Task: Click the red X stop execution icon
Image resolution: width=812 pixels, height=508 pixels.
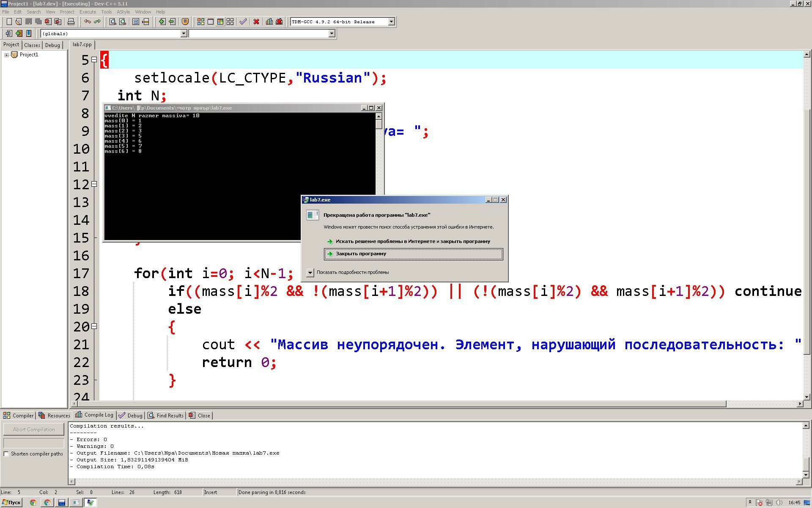Action: (256, 22)
